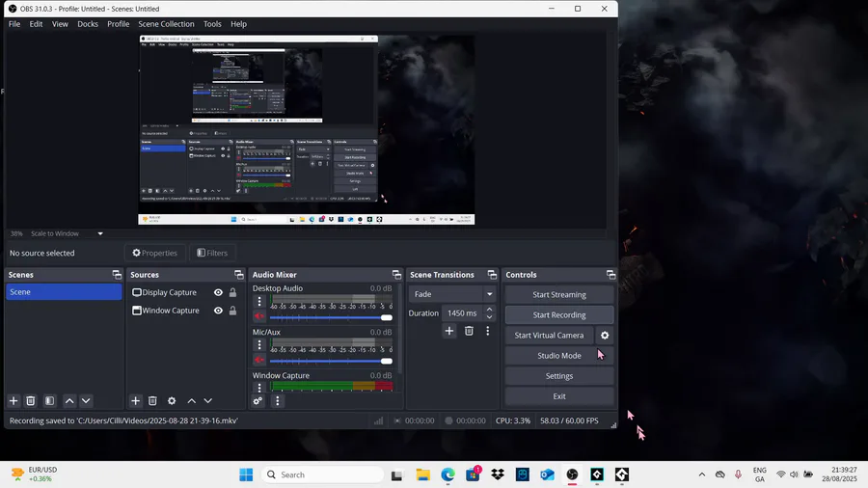The width and height of the screenshot is (868, 488).
Task: Open Windows Start menu
Action: click(246, 474)
